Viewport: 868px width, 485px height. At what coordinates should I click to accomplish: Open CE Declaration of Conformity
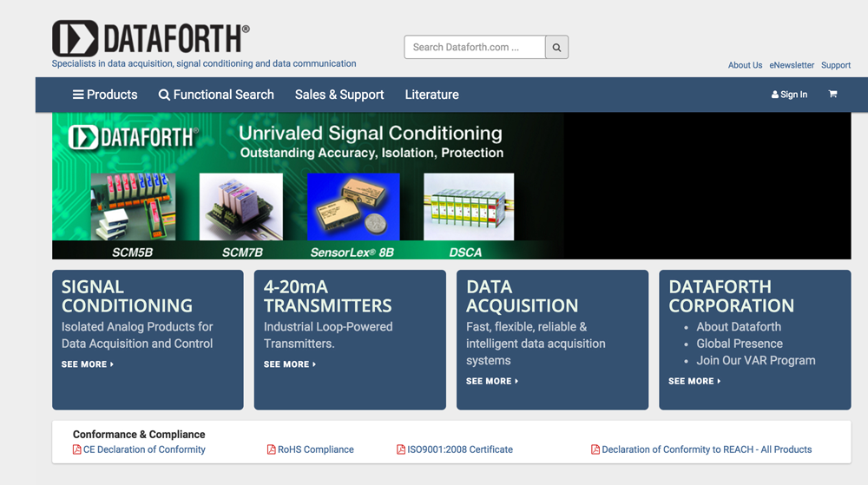[x=144, y=449]
